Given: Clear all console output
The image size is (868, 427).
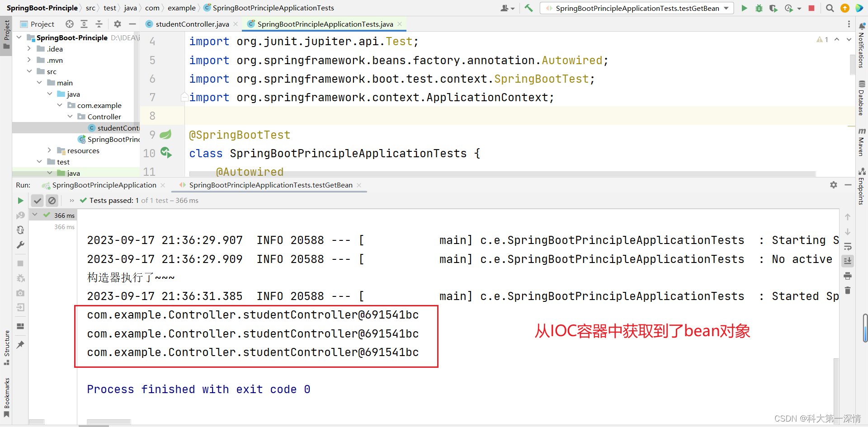Looking at the screenshot, I should click(x=848, y=291).
